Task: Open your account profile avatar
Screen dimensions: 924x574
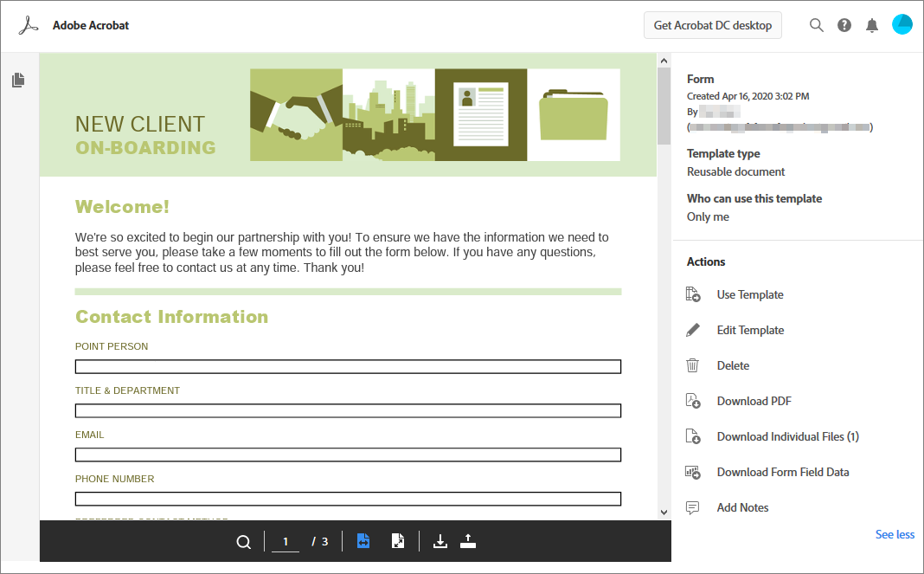Action: [902, 24]
